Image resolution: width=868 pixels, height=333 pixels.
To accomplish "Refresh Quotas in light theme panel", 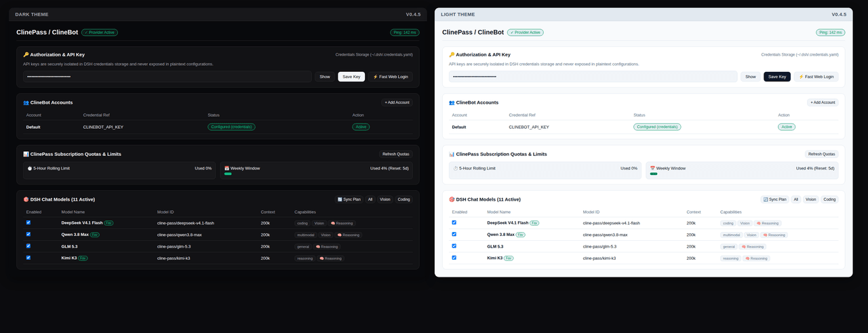I will point(822,154).
